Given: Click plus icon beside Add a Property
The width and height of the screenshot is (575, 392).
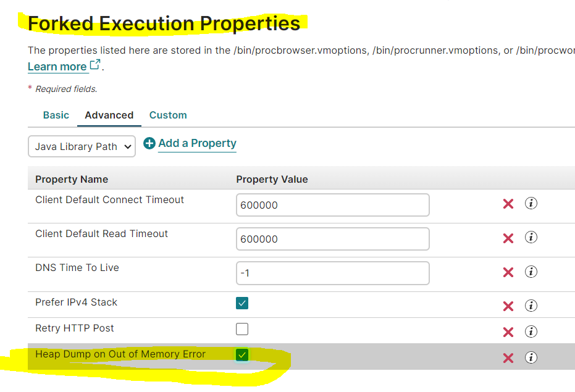Looking at the screenshot, I should click(x=149, y=143).
